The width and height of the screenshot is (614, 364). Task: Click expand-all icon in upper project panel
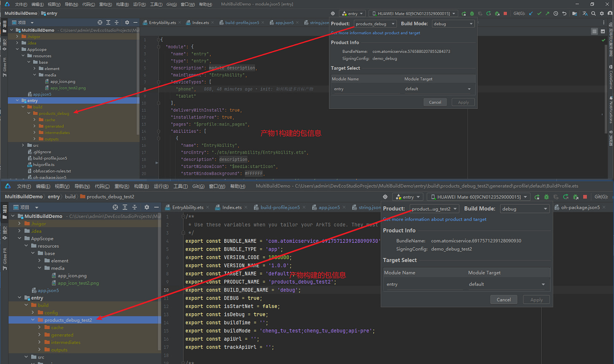click(x=108, y=22)
